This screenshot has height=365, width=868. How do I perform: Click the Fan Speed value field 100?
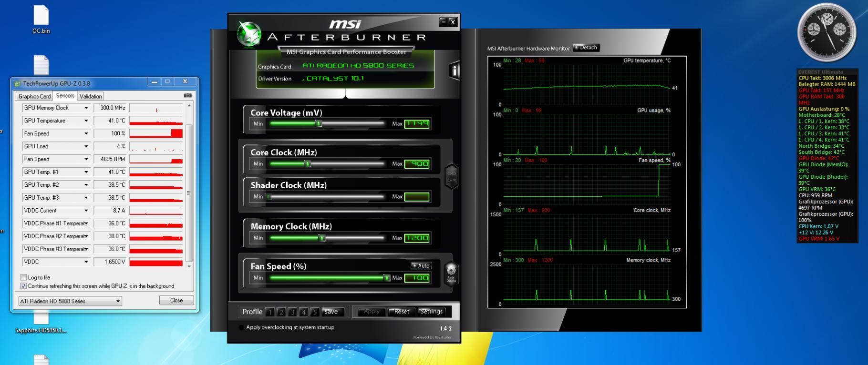point(417,278)
